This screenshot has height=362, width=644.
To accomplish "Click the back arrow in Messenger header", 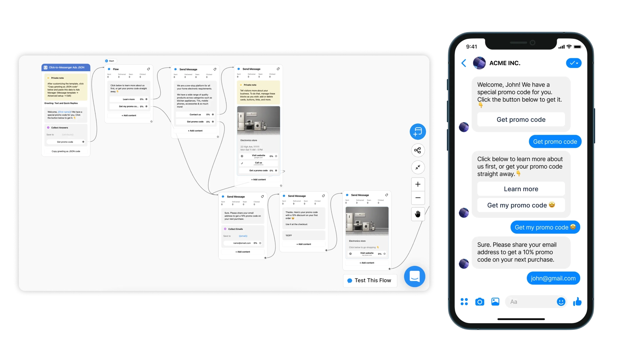I will tap(463, 63).
